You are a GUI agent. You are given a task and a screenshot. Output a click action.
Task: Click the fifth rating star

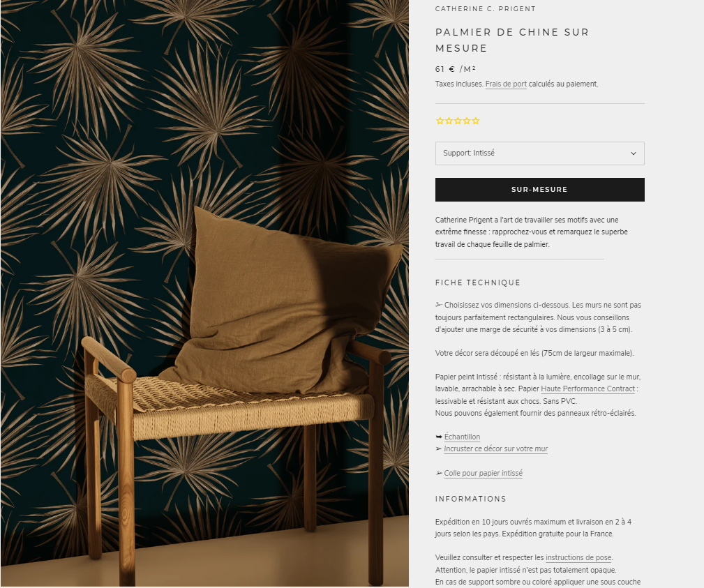pos(475,121)
